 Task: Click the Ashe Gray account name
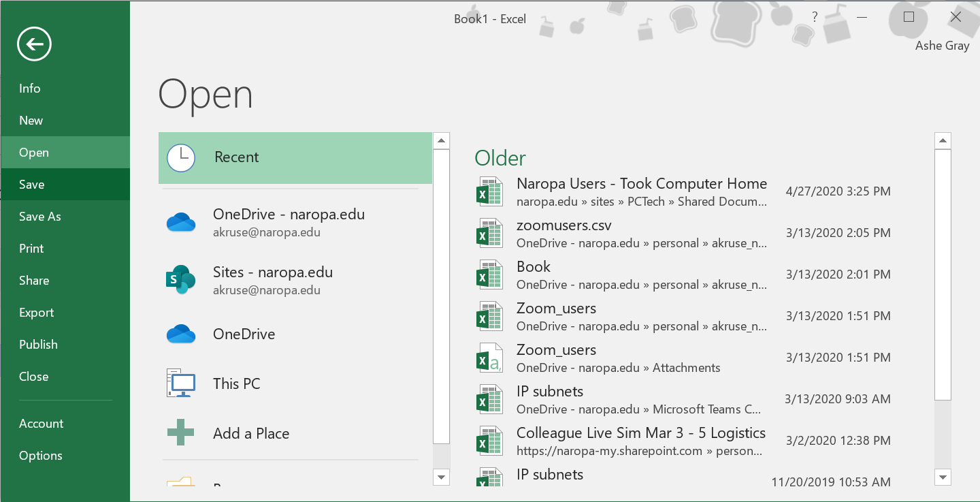[943, 46]
